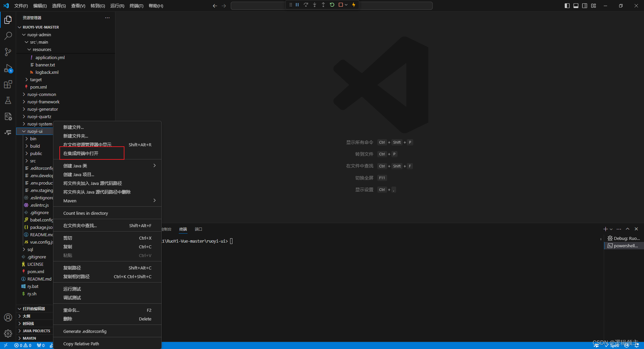Image resolution: width=644 pixels, height=349 pixels.
Task: Click the errors and warnings status item
Action: pos(23,345)
